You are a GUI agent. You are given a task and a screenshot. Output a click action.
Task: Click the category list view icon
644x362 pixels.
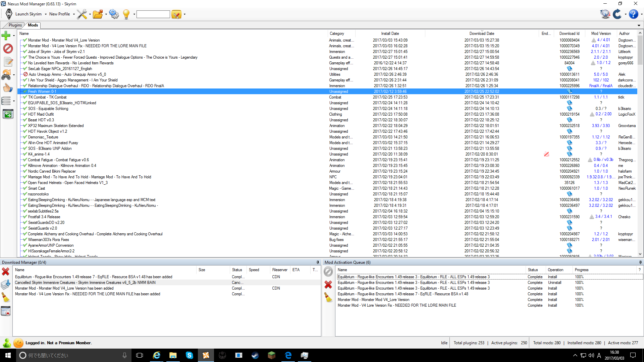click(x=6, y=101)
